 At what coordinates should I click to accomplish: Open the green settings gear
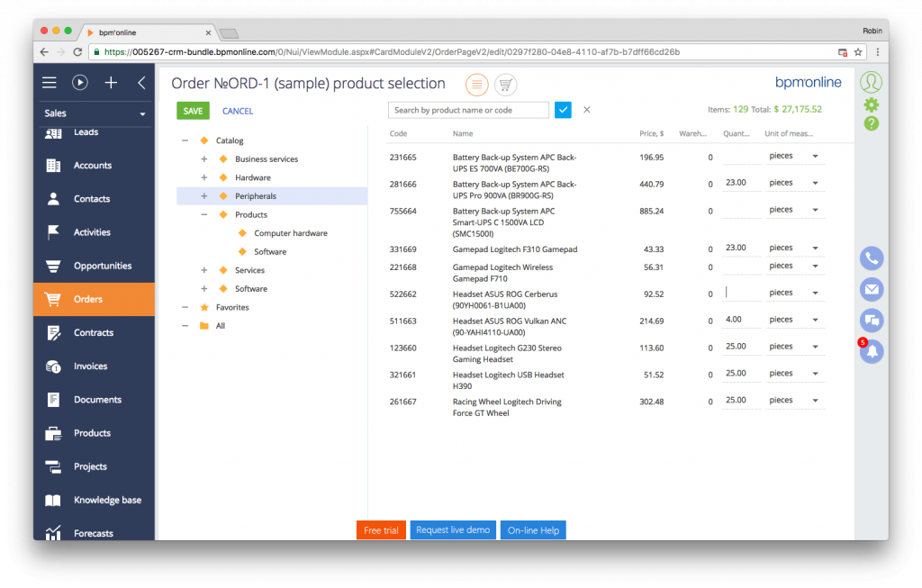[x=871, y=104]
